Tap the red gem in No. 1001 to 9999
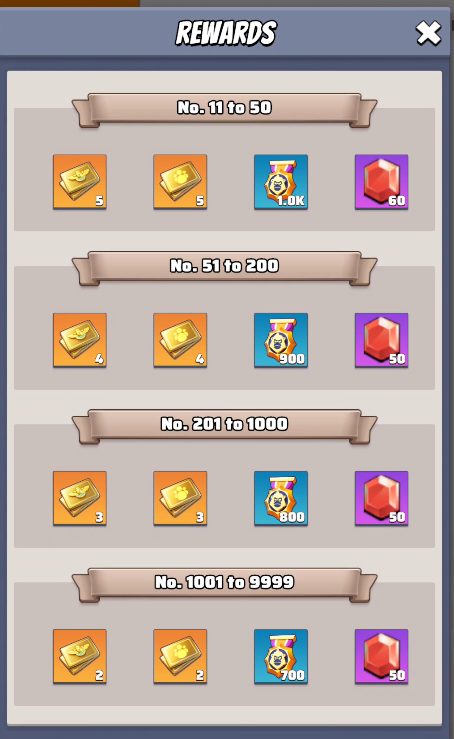This screenshot has height=739, width=454. 381,657
